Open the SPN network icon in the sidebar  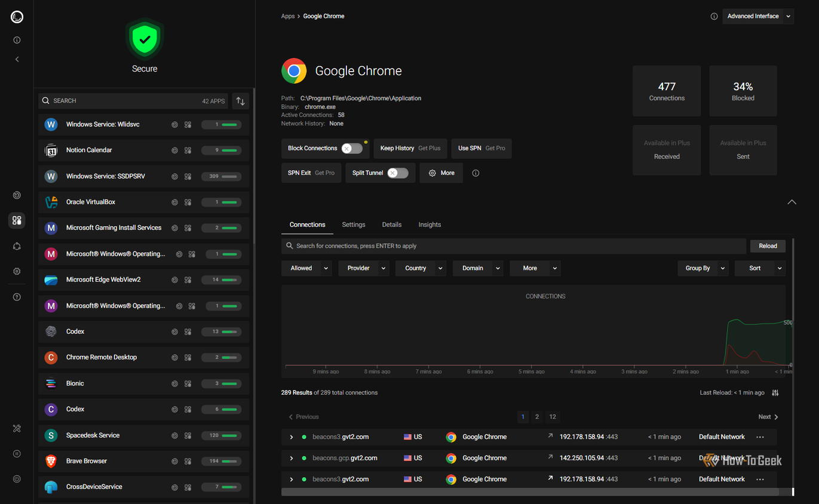17,246
